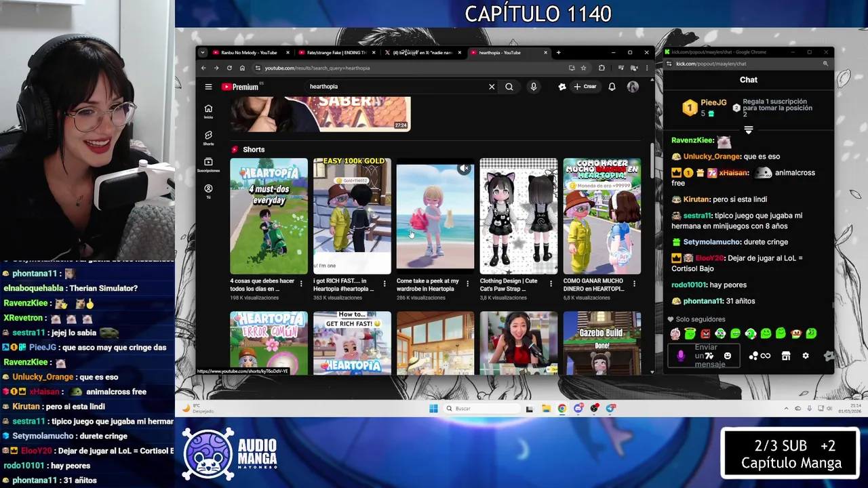
Task: Click ElooY20 username in Kick chat
Action: [x=709, y=258]
